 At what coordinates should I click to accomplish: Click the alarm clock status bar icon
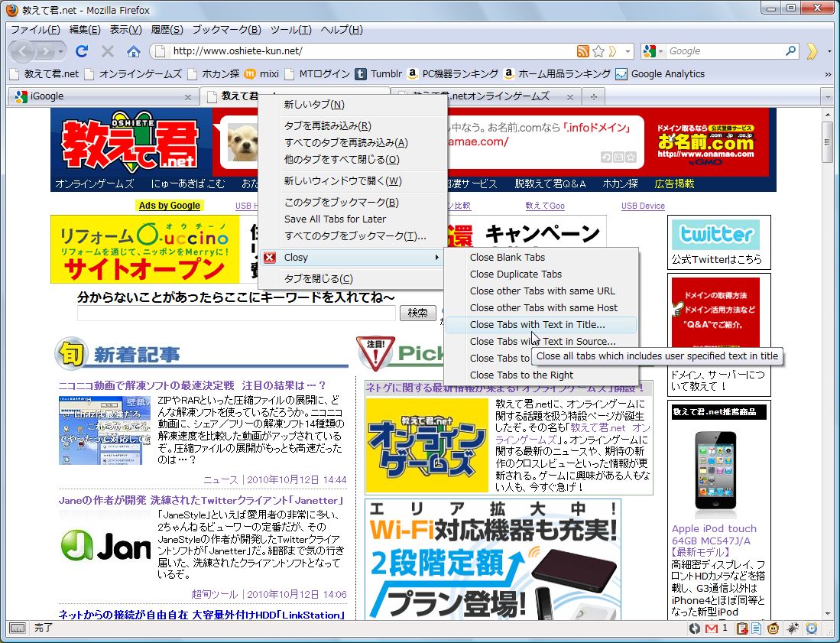pyautogui.click(x=812, y=628)
